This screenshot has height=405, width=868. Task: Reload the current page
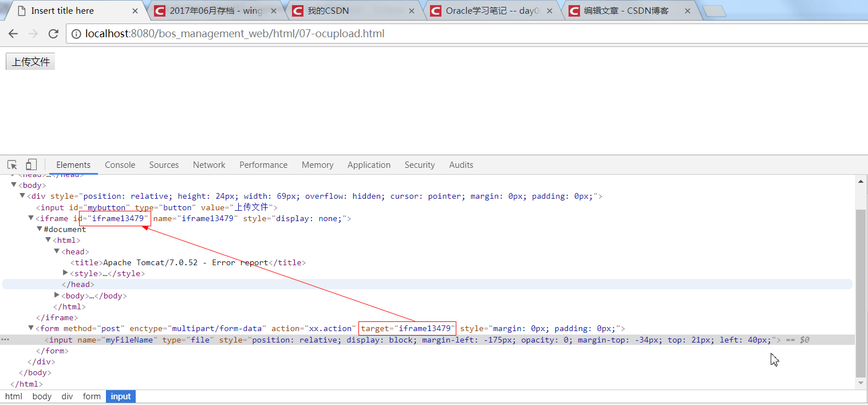[53, 34]
